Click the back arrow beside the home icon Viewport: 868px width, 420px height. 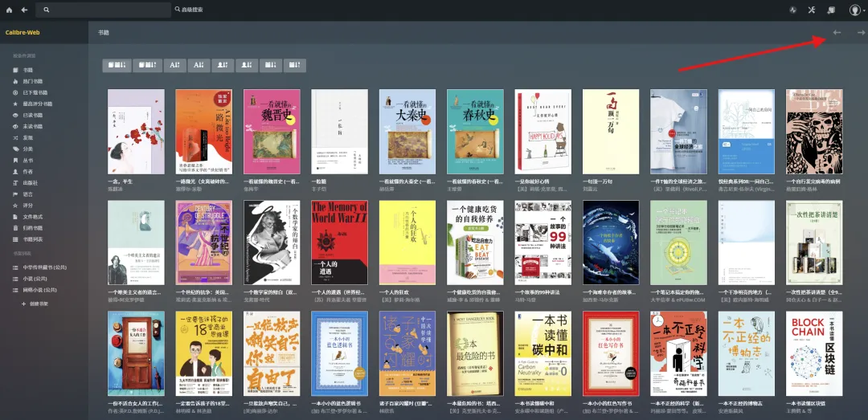pyautogui.click(x=24, y=10)
